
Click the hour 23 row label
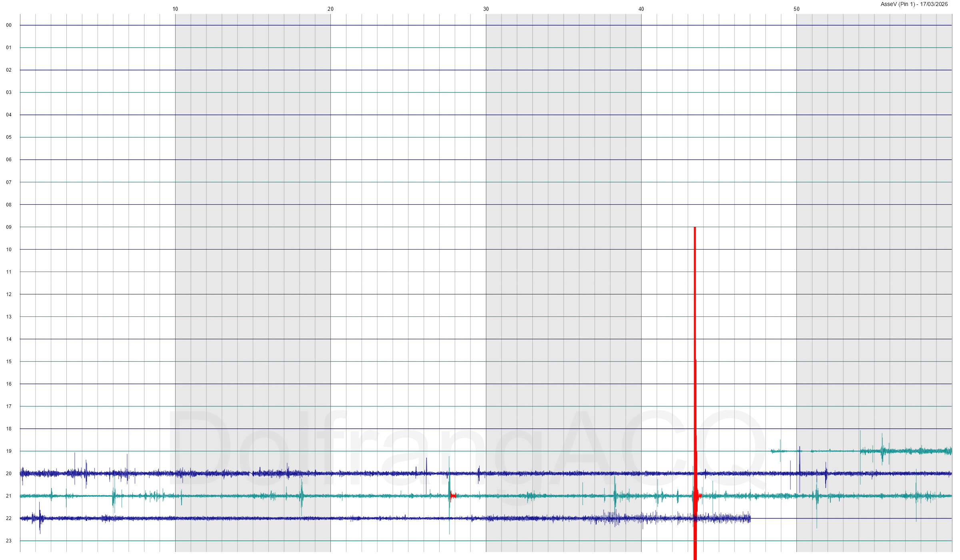tap(9, 541)
